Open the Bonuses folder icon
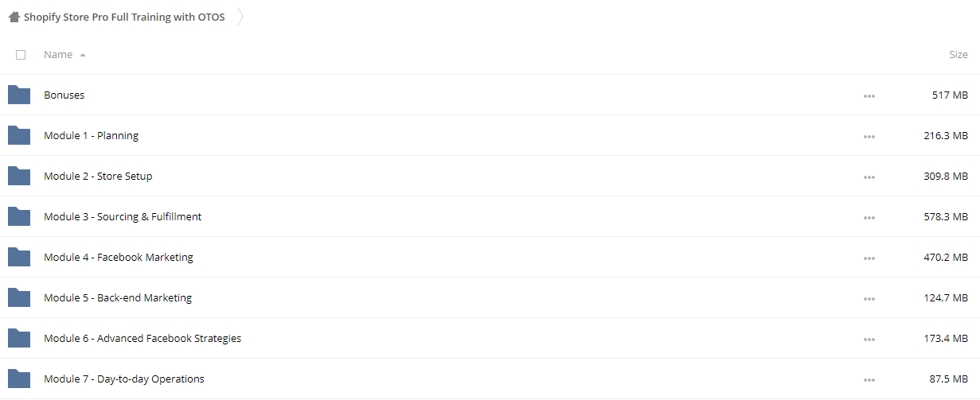Image resolution: width=980 pixels, height=400 pixels. click(x=19, y=95)
